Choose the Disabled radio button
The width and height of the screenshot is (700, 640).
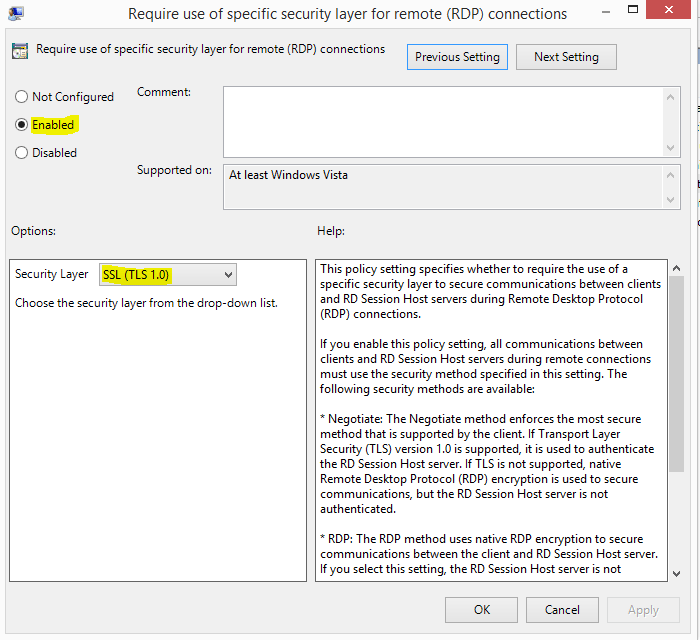tap(22, 153)
